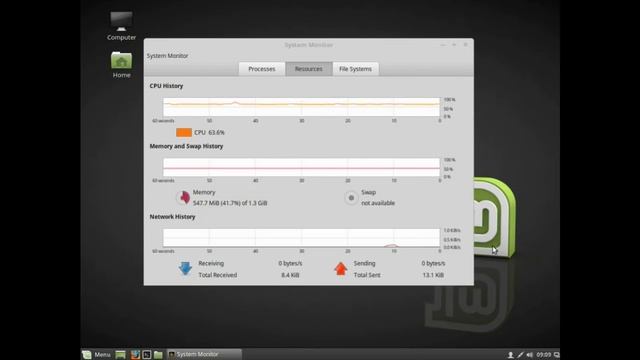Click System Monitor taskbar window button
640x360 pixels.
pos(204,354)
